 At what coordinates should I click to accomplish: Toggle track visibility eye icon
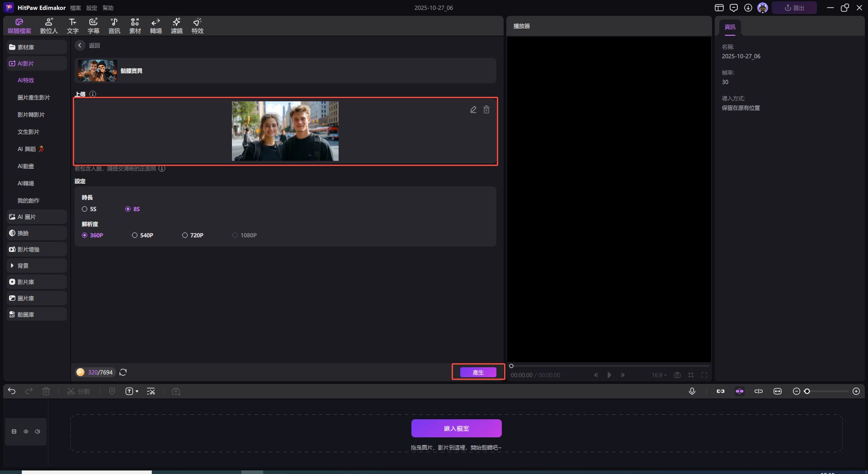pyautogui.click(x=26, y=431)
